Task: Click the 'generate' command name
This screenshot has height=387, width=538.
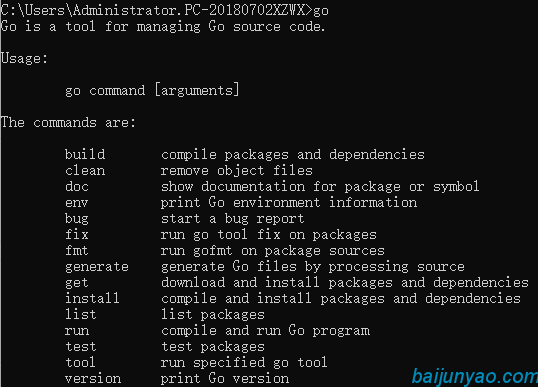Action: click(97, 267)
